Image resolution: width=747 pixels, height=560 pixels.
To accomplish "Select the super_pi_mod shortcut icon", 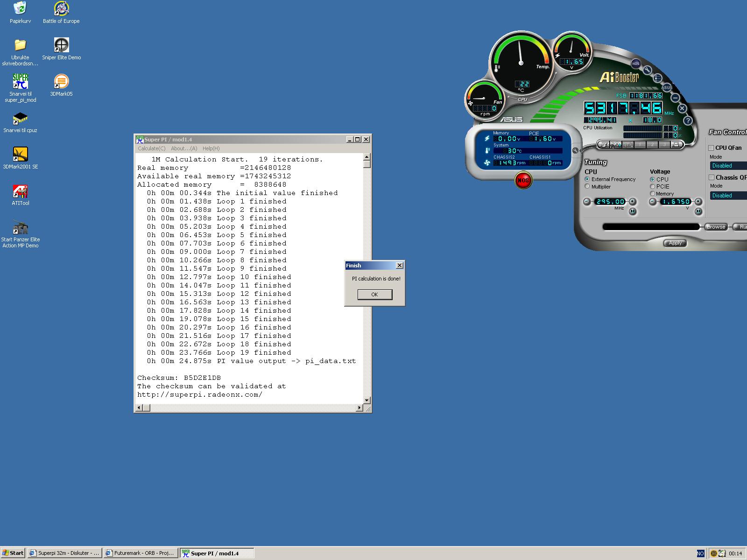I will [20, 88].
